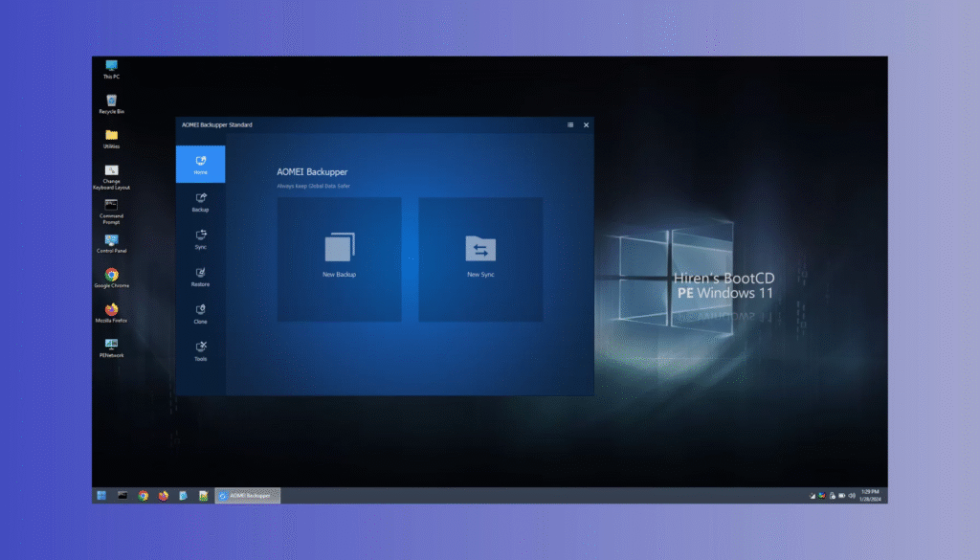Select This PC desktop icon

[x=111, y=68]
